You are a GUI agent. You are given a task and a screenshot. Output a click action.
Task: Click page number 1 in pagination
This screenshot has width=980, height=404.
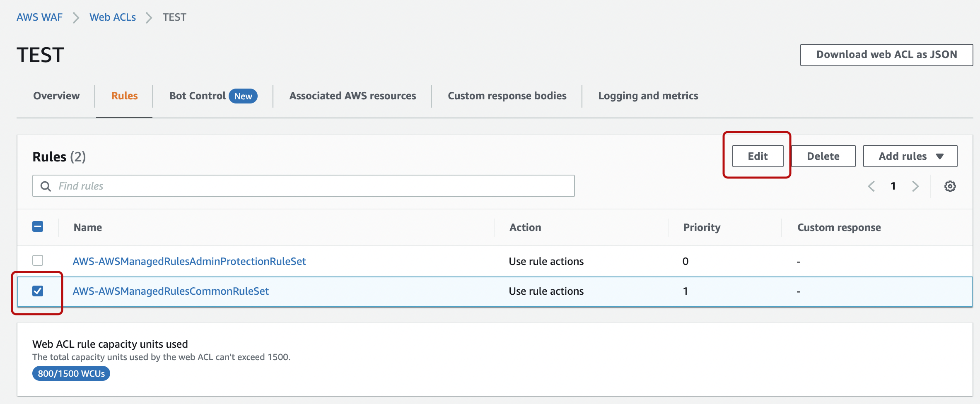pos(893,186)
